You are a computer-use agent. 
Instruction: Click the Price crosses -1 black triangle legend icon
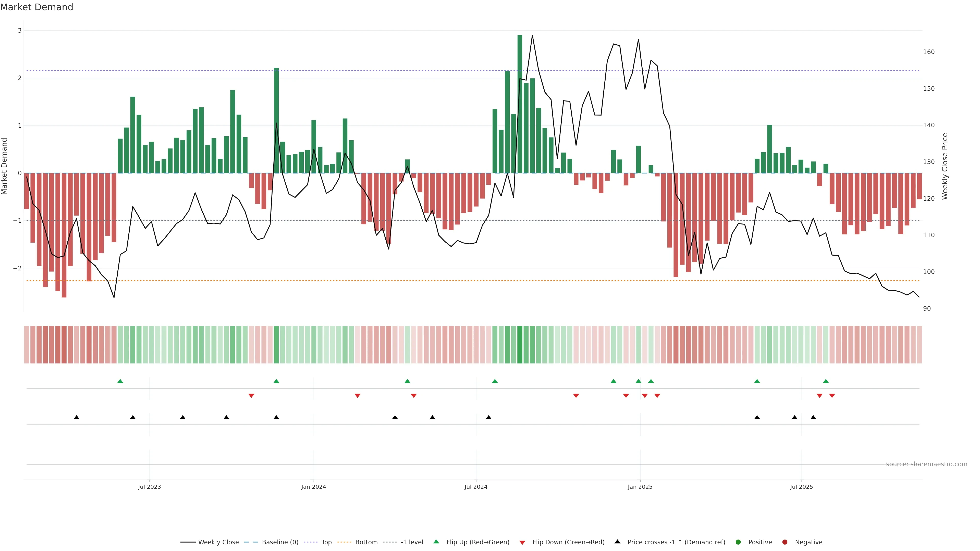point(617,542)
